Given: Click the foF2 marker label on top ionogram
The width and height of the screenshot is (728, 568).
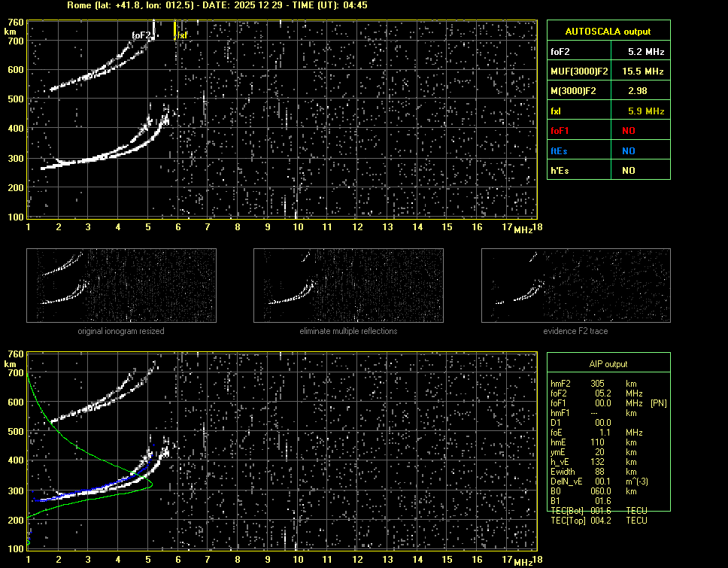Looking at the screenshot, I should (141, 35).
